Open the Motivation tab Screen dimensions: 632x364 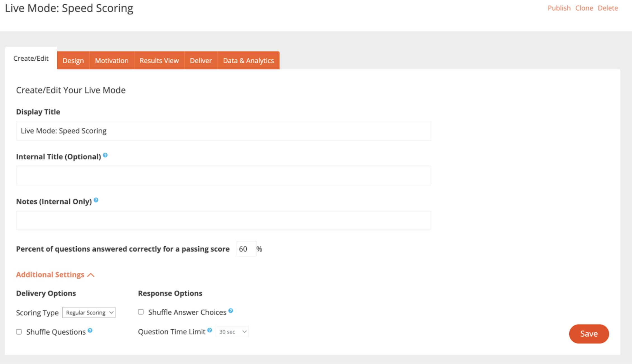point(112,61)
